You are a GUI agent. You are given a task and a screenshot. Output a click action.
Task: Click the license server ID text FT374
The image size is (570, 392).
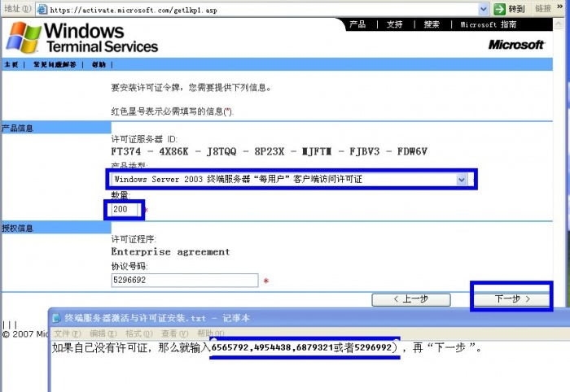pyautogui.click(x=125, y=151)
